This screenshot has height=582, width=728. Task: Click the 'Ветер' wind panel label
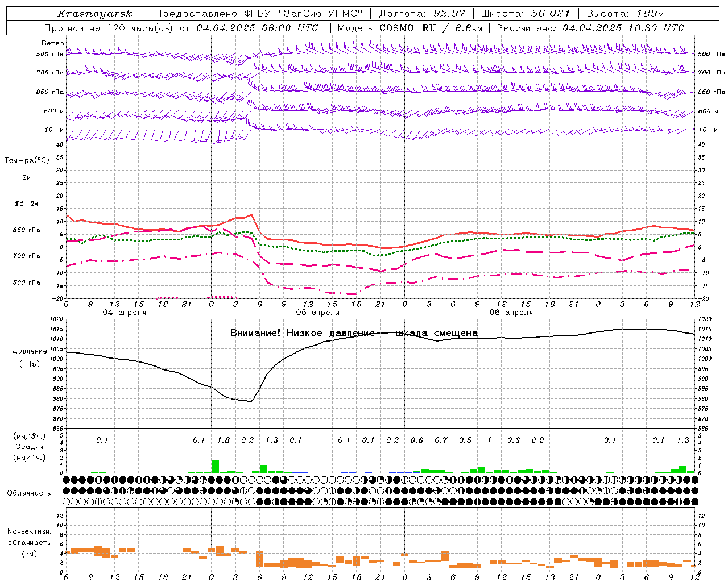tap(52, 43)
